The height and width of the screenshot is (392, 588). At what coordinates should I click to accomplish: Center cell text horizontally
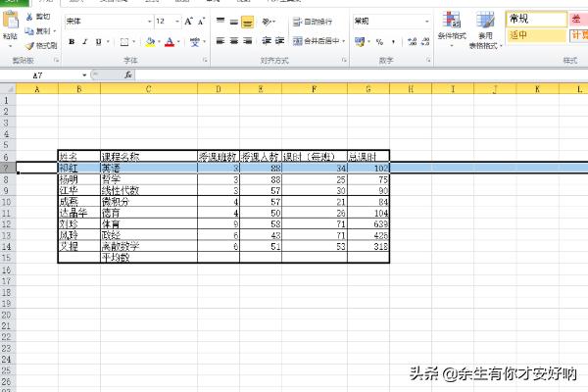(x=234, y=40)
